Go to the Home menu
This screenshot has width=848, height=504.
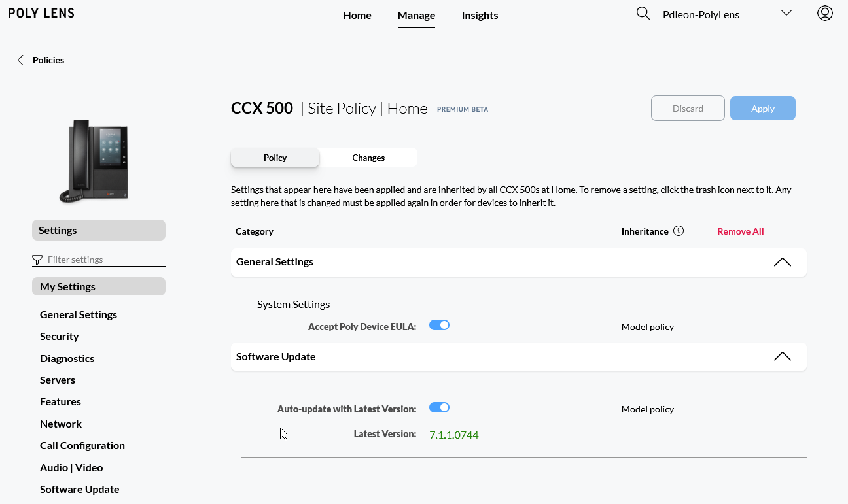click(x=357, y=16)
